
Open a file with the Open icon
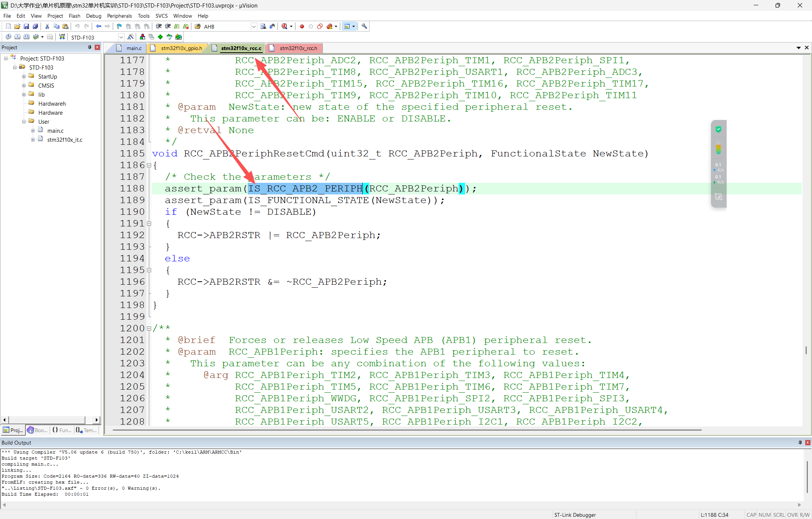click(x=17, y=26)
